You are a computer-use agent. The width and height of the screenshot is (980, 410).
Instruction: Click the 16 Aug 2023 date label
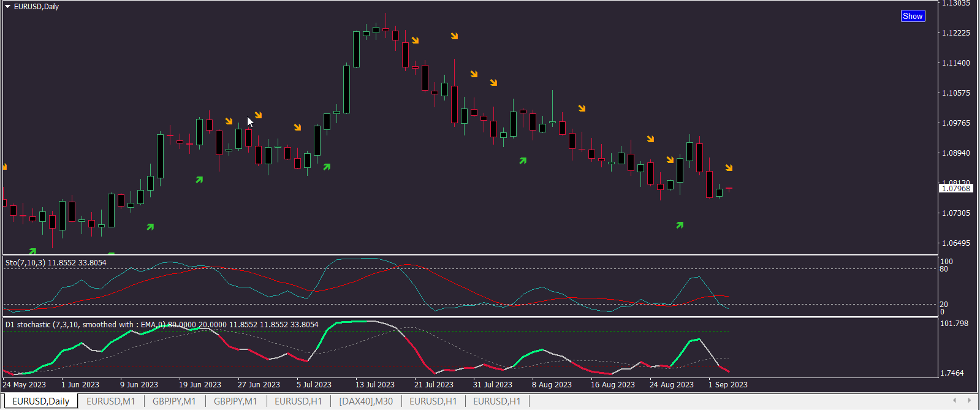(x=613, y=385)
